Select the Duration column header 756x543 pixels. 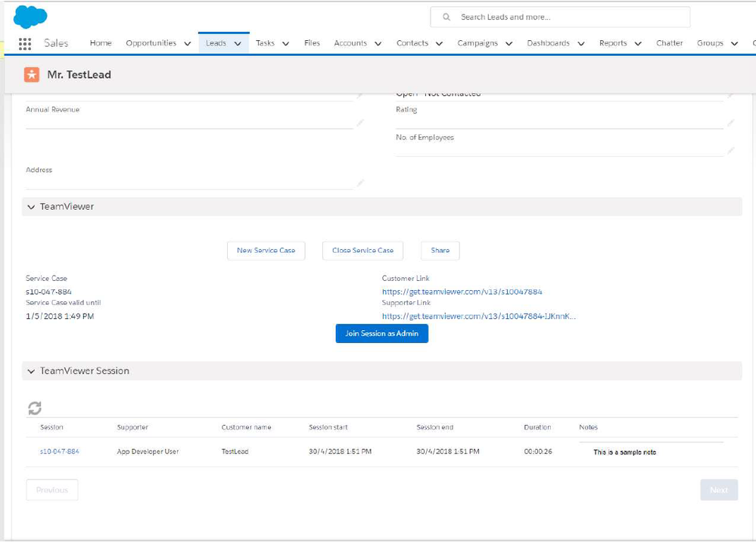[537, 427]
